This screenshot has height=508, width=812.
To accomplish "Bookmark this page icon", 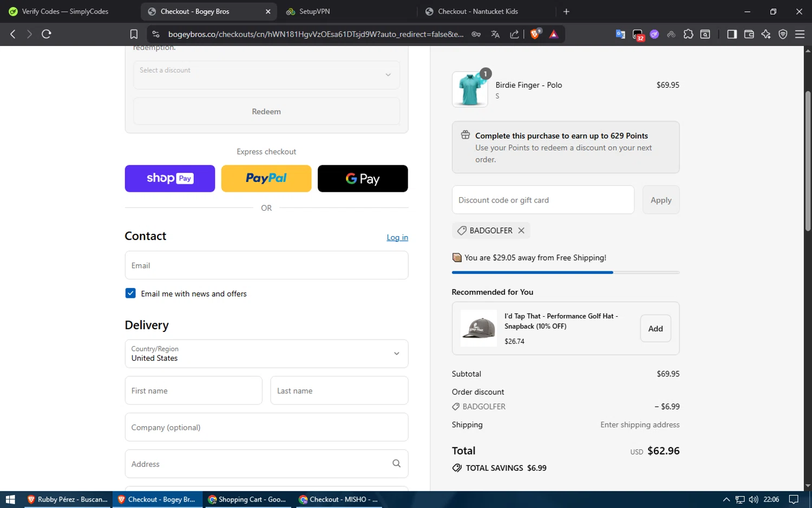I will [134, 34].
